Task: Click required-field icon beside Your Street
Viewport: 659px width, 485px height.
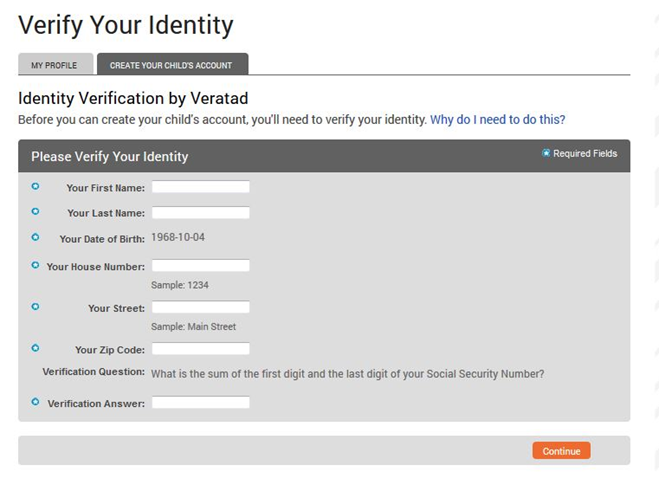Action: click(x=36, y=307)
